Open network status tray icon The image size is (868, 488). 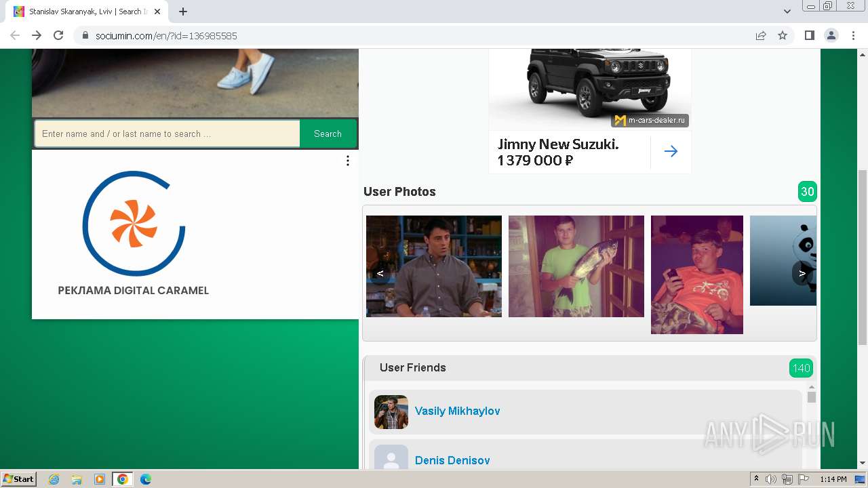coord(787,479)
